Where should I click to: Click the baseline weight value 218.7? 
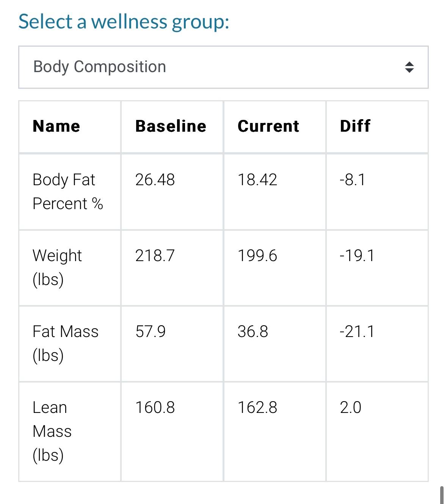(155, 255)
